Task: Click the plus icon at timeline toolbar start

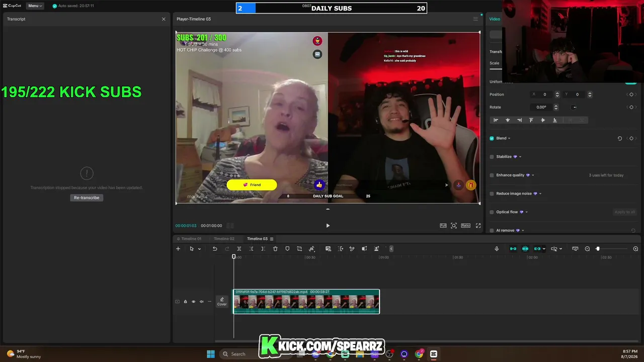Action: tap(178, 249)
